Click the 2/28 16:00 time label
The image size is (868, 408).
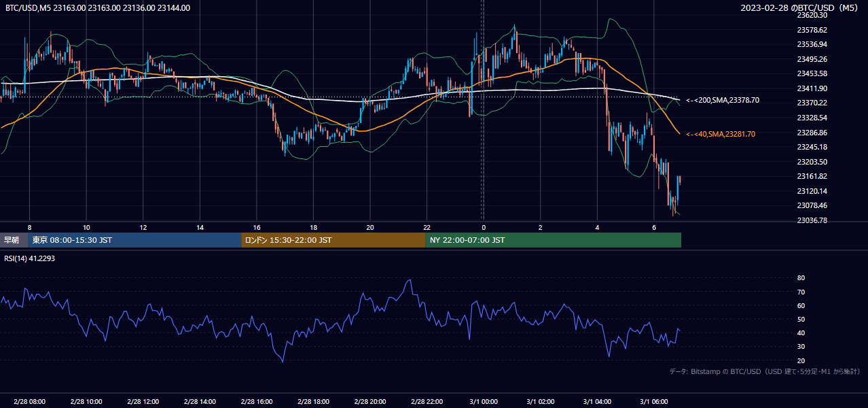coord(256,402)
